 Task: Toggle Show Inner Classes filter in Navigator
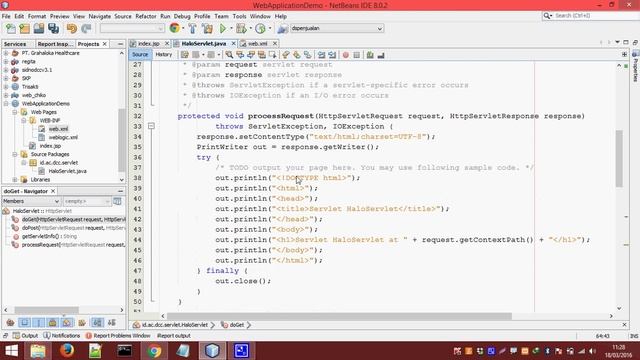point(67,322)
